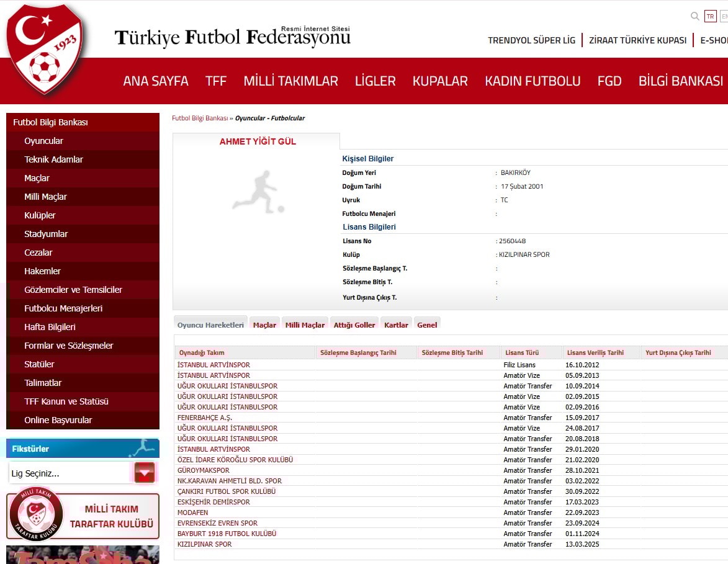This screenshot has width=728, height=564.
Task: Open Milli Maçlar sidebar link
Action: (x=83, y=197)
